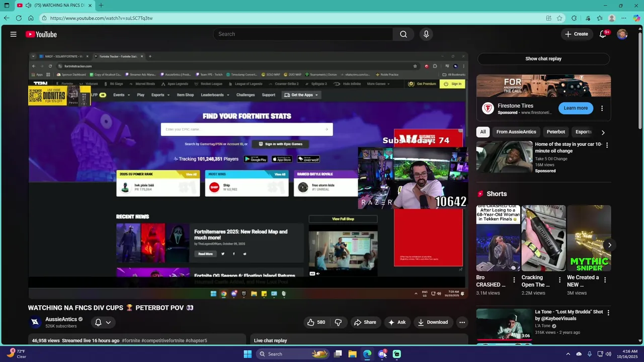Open the AussieAntics channel avatar
644x362 pixels.
click(35, 322)
